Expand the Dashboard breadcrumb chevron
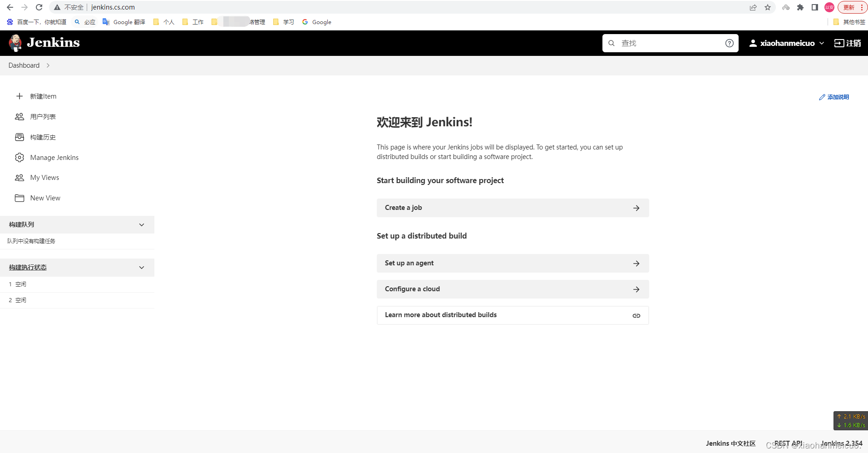The width and height of the screenshot is (868, 453). coord(48,65)
